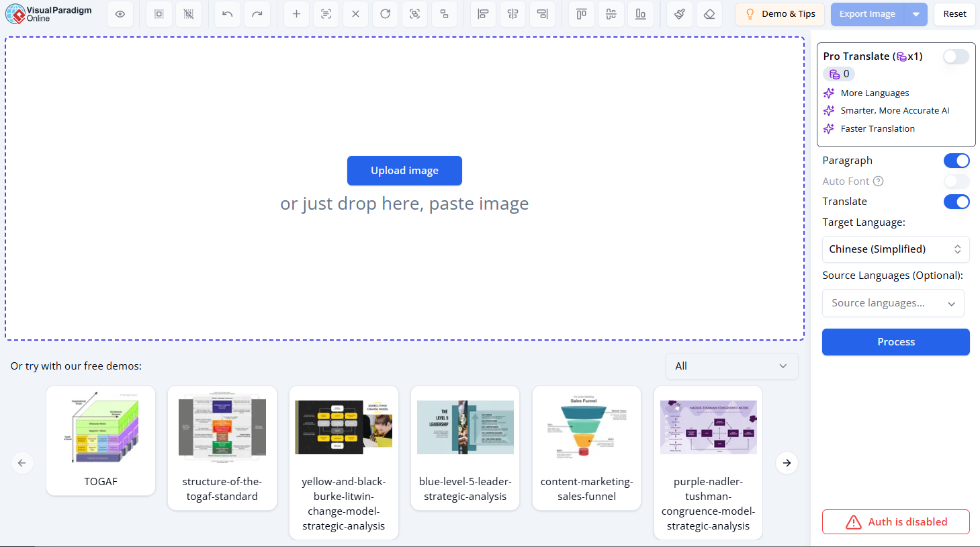Undo the last action
Screen dimensions: 980x547
tap(226, 14)
